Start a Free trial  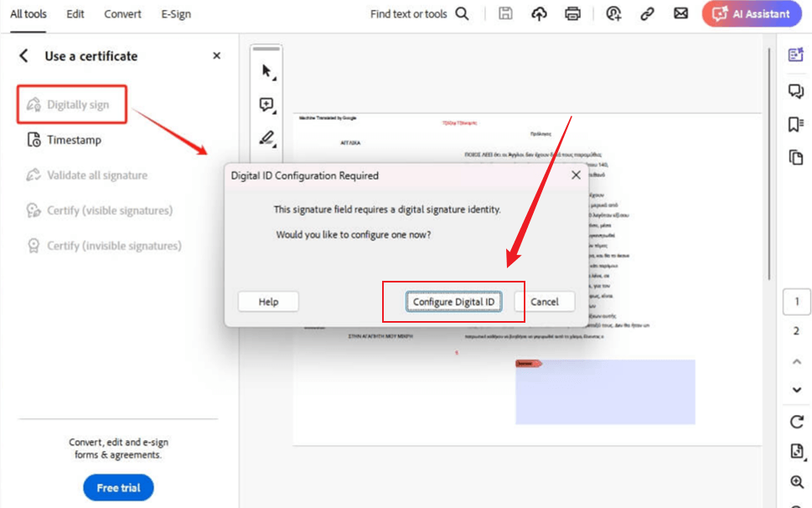117,487
